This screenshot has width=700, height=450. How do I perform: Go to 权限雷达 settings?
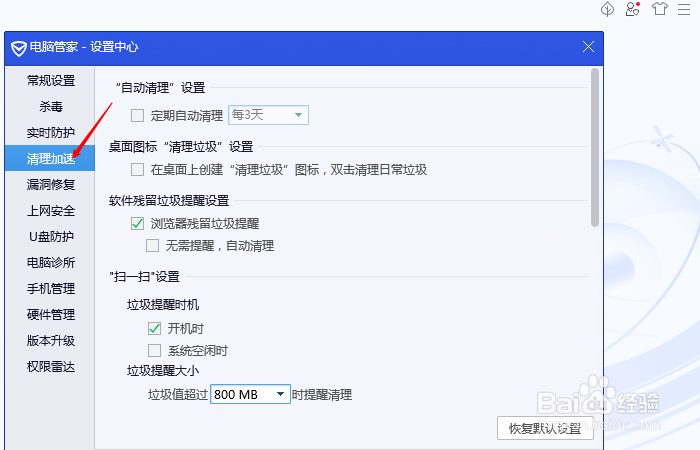pos(51,367)
